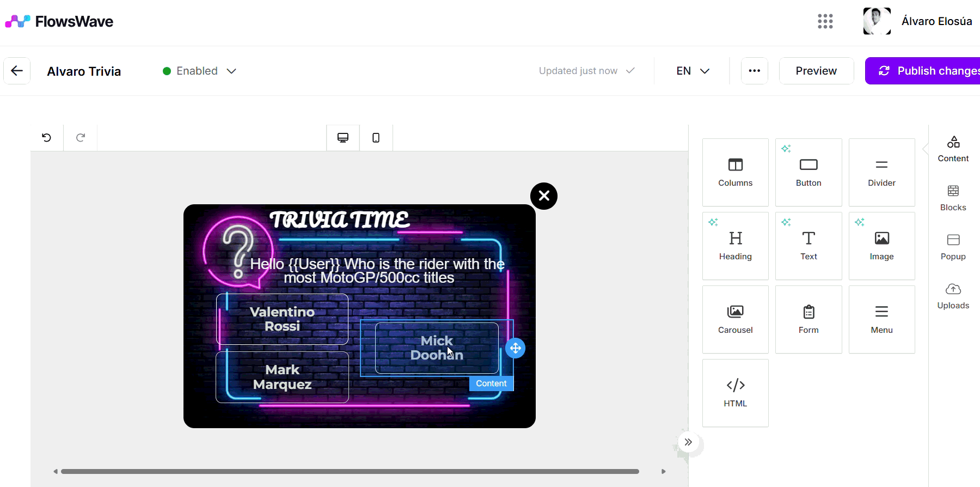This screenshot has width=980, height=487.
Task: Open the three-dots more options menu
Action: point(755,71)
